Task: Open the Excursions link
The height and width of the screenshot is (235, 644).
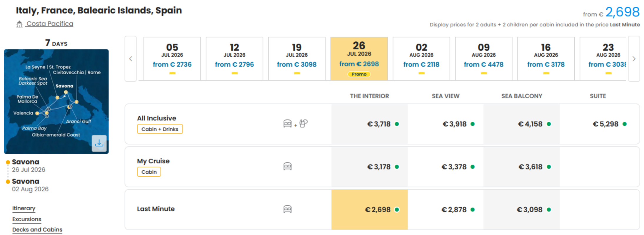Action: pyautogui.click(x=27, y=219)
